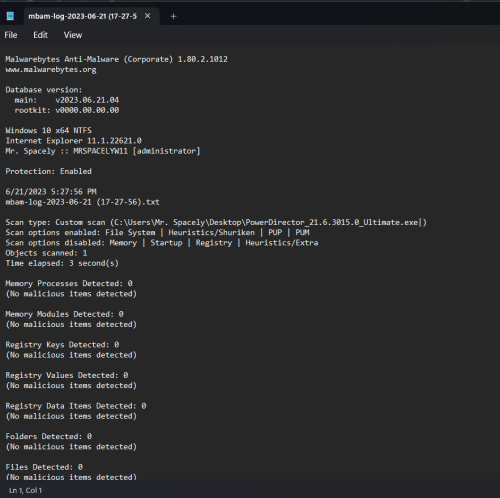
Task: Click the 'Memory Processes Detected: 0' line
Action: click(x=69, y=283)
